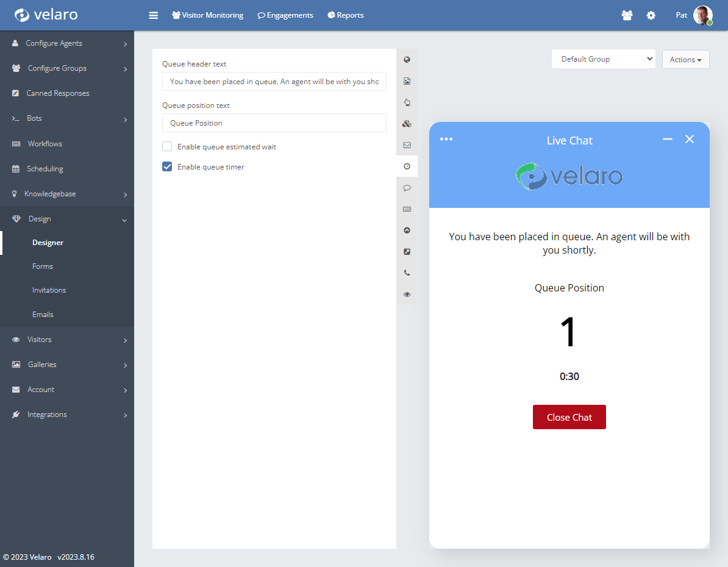
Task: Enable queue estimated wait checkbox
Action: [x=167, y=146]
